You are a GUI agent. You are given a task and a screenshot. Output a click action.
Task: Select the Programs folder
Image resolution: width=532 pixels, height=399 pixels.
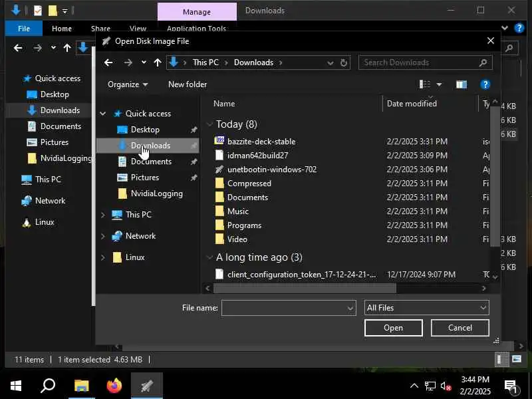244,225
